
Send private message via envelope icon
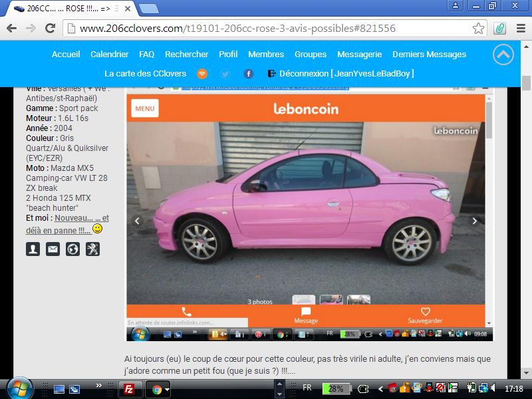coord(53,249)
